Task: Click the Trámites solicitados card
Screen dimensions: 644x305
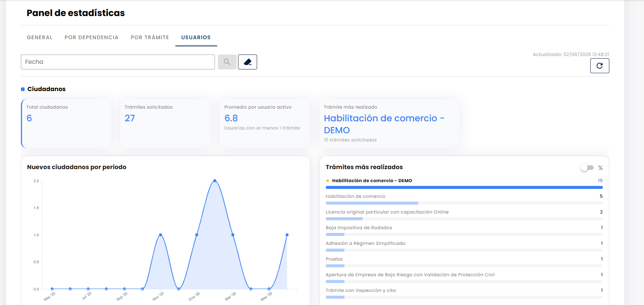Action: tap(165, 123)
